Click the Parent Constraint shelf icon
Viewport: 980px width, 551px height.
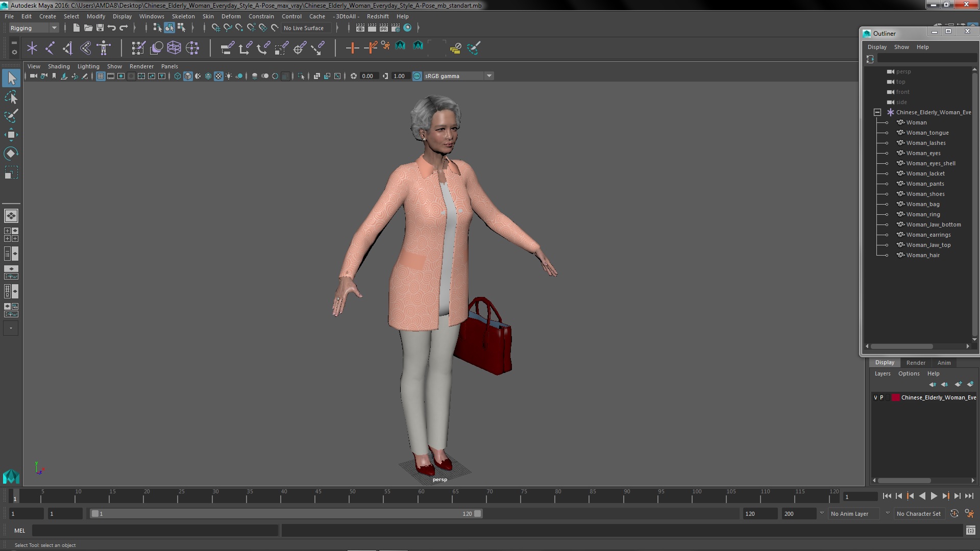click(x=227, y=48)
